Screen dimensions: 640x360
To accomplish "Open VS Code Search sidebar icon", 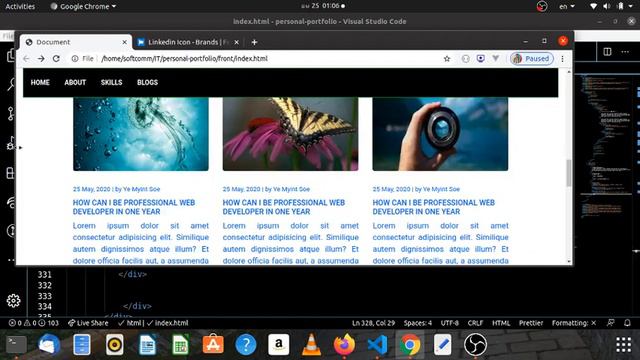I will (x=11, y=84).
